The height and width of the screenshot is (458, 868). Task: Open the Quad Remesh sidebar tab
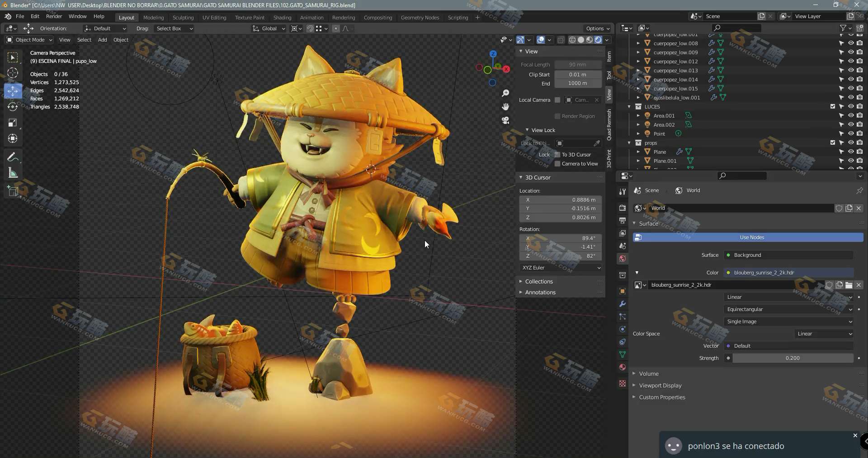pos(609,124)
